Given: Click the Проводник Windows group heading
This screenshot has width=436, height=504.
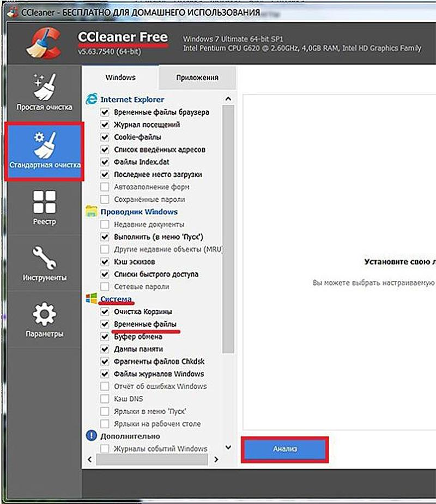Looking at the screenshot, I should pos(139,212).
